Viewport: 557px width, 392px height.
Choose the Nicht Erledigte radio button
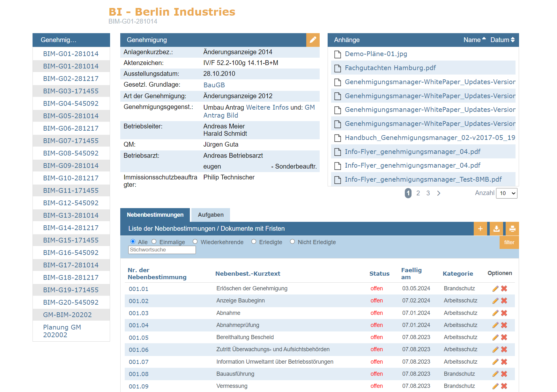[292, 242]
